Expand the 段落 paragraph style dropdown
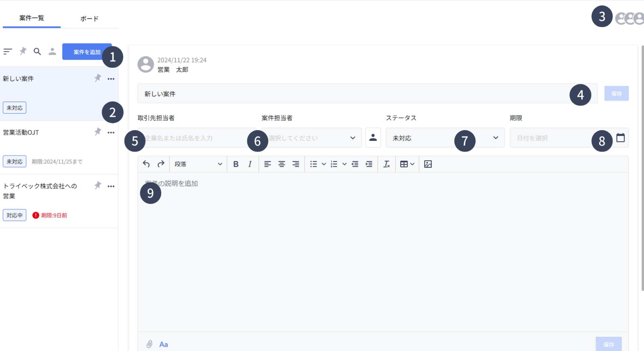The height and width of the screenshot is (351, 644). click(x=198, y=164)
